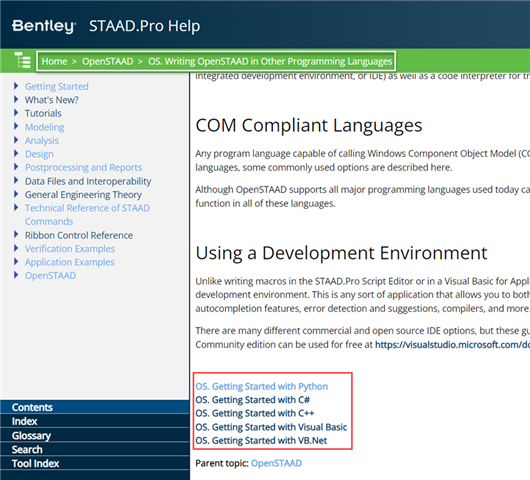Go to Home in the breadcrumb
This screenshot has width=530, height=480.
click(x=54, y=62)
